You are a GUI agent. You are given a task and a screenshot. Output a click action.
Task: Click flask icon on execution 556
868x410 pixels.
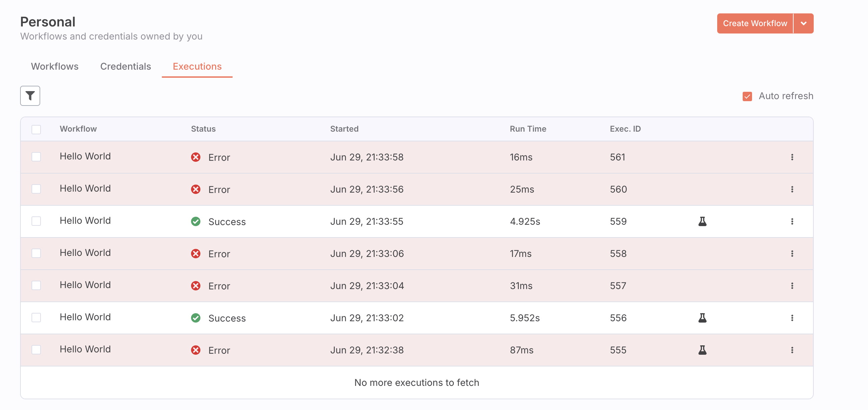(x=702, y=318)
